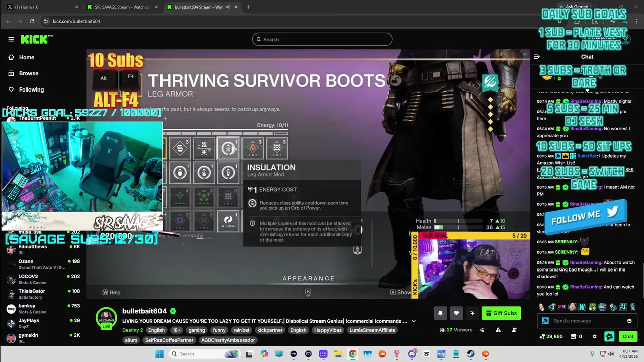This screenshot has height=362, width=644.
Task: Open the Destiny 2 category link
Action: [x=133, y=330]
